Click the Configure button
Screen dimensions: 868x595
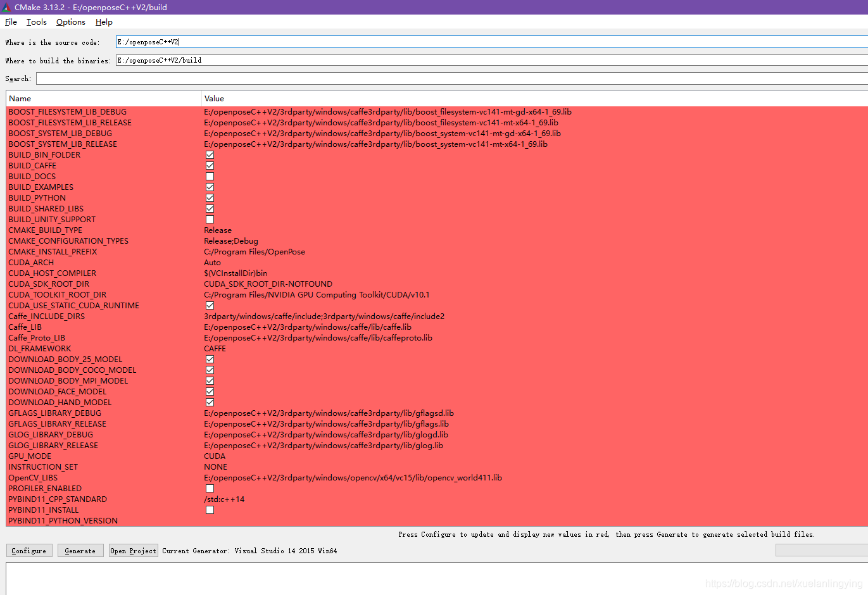pos(29,551)
